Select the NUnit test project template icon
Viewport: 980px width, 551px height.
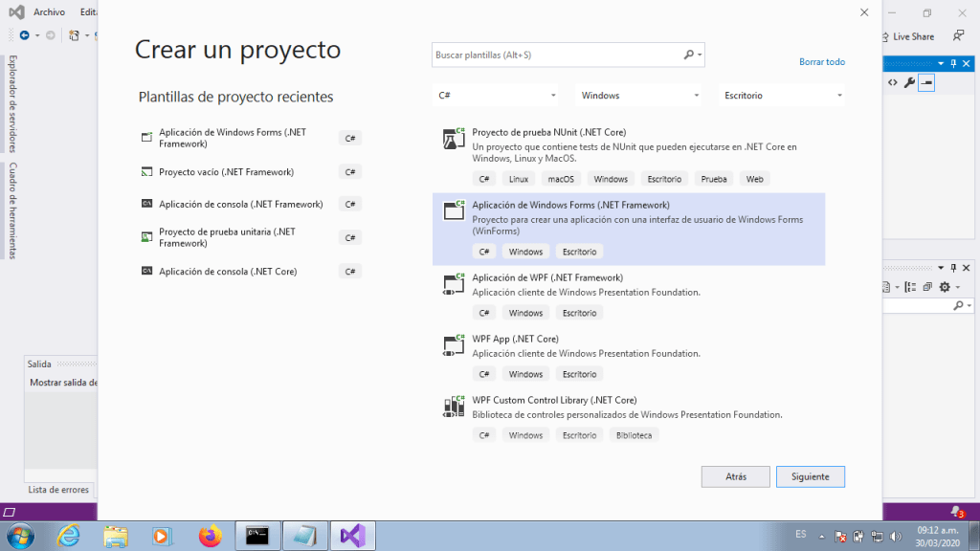[454, 139]
